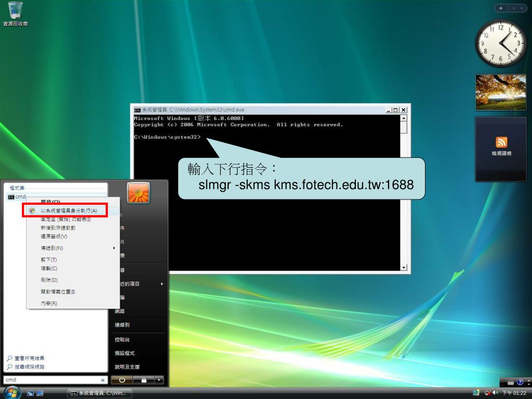Open shutdown options arrow in Start menu
532x399 pixels.
pos(159,380)
